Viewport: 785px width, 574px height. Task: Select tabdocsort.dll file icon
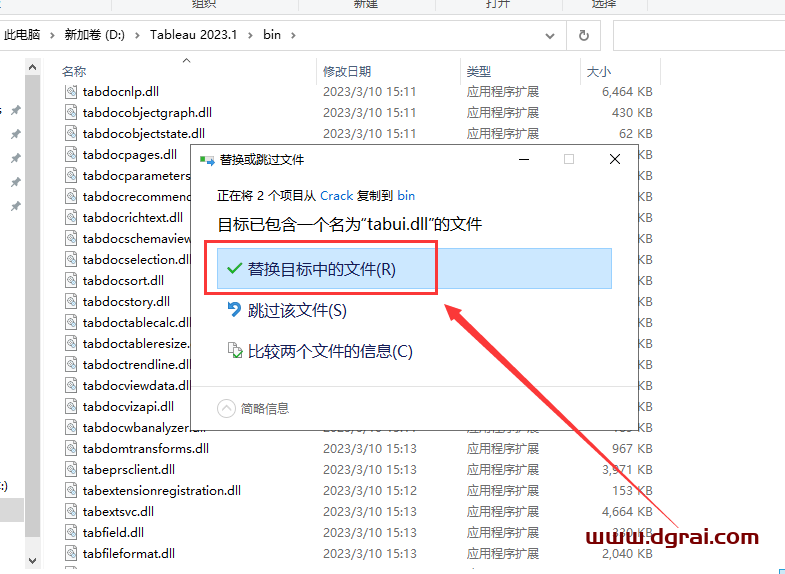pos(71,281)
